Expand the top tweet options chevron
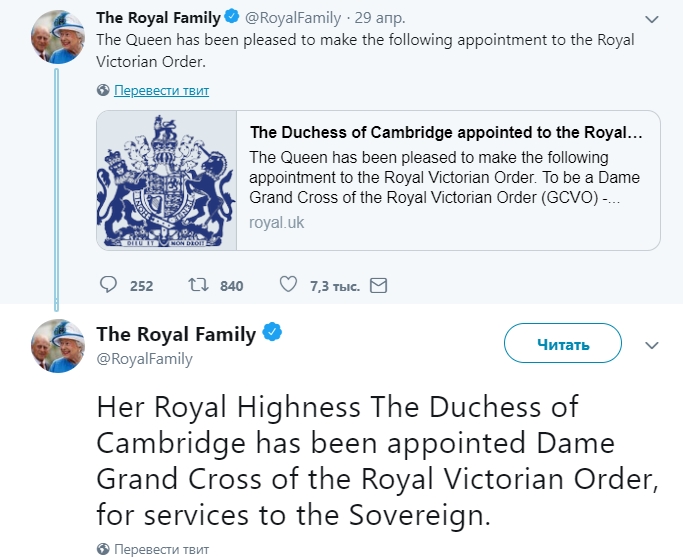The image size is (683, 558). tap(652, 19)
